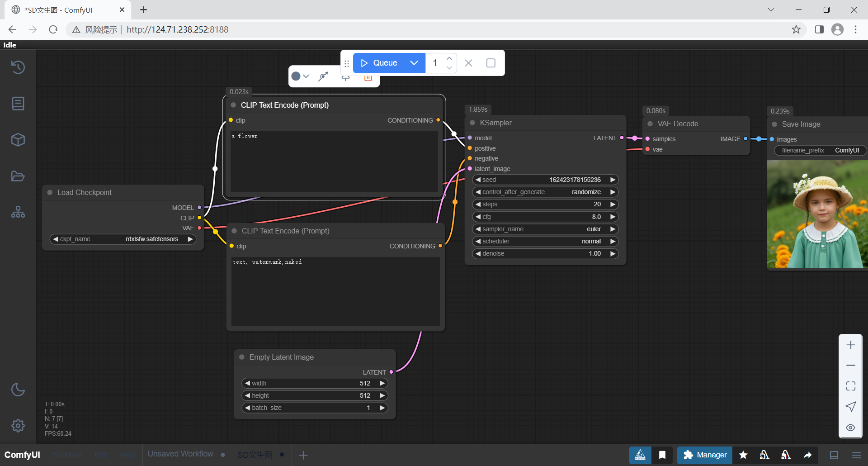Open the node color picker dropdown
Screen dimensions: 868x466
300,76
